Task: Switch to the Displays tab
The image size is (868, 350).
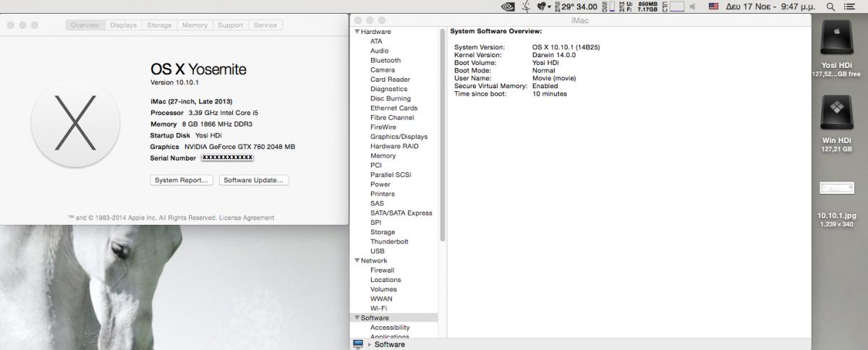Action: pyautogui.click(x=123, y=25)
